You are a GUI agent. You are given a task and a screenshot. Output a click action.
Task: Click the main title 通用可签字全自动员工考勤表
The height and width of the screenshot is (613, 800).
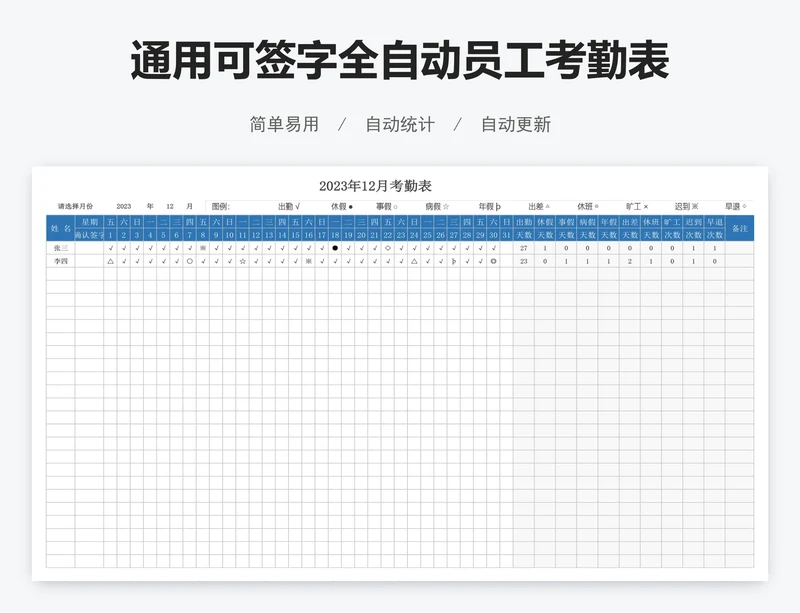coord(399,61)
